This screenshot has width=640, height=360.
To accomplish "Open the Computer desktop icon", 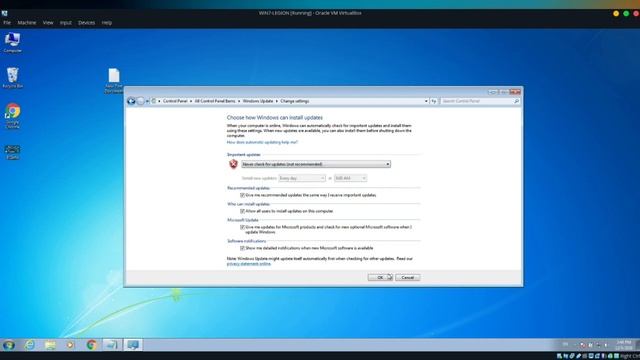I will (x=12, y=42).
